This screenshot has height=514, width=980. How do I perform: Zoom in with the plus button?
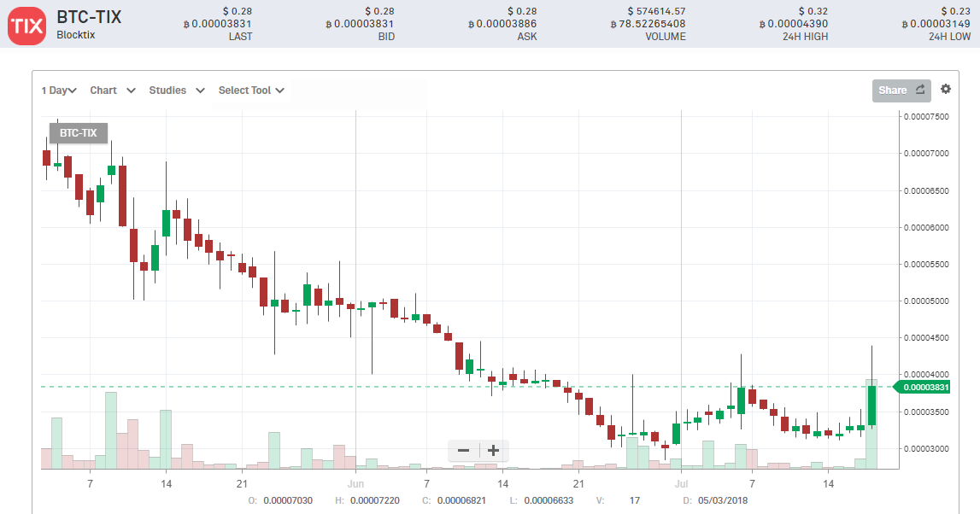click(493, 450)
